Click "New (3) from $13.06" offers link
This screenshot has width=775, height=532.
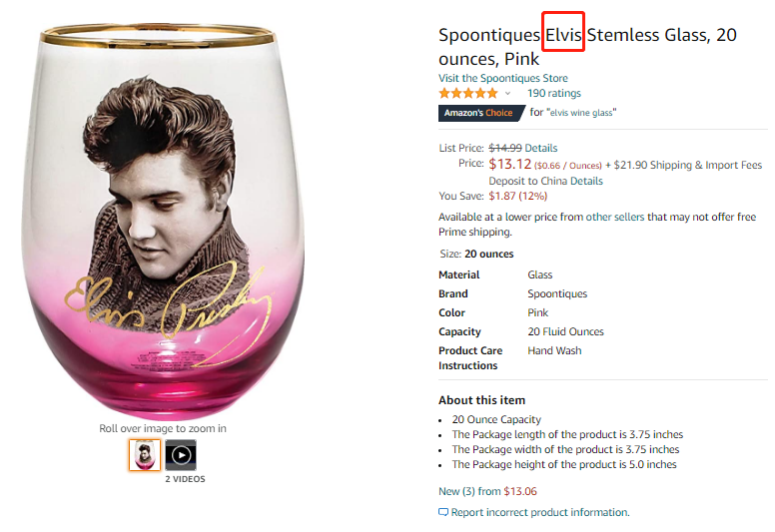pyautogui.click(x=487, y=490)
